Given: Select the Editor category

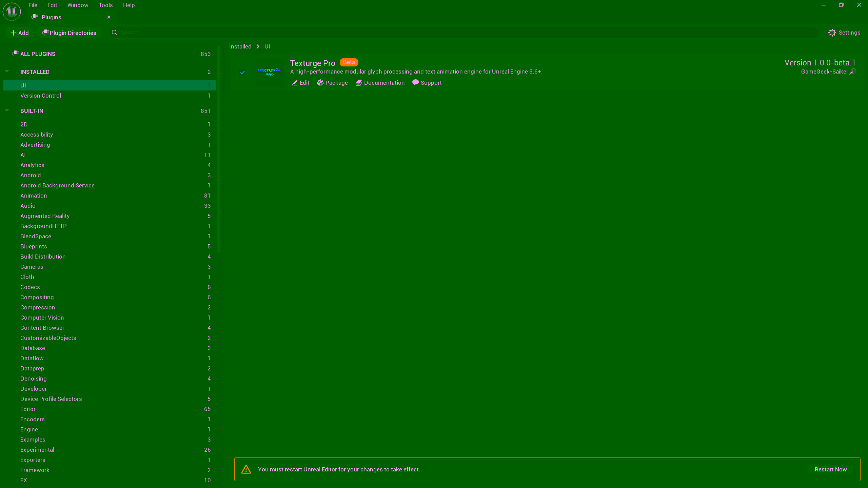Looking at the screenshot, I should pyautogui.click(x=110, y=409).
